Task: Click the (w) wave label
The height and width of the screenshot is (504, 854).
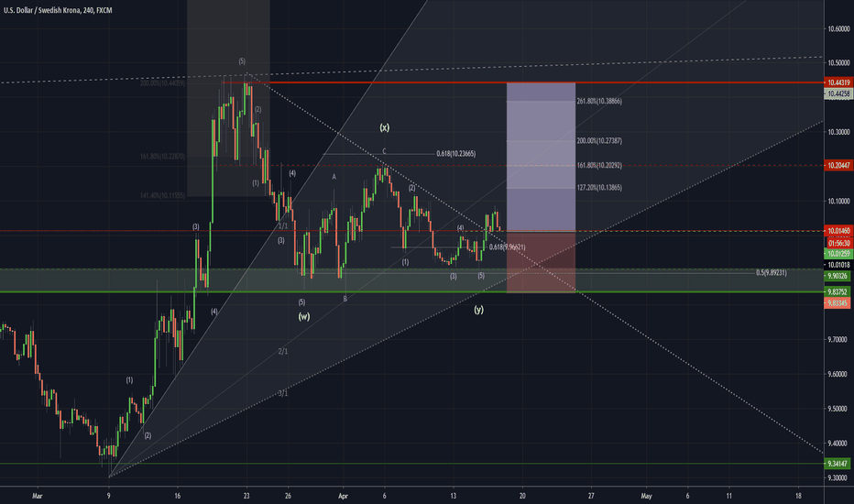Action: tap(304, 316)
